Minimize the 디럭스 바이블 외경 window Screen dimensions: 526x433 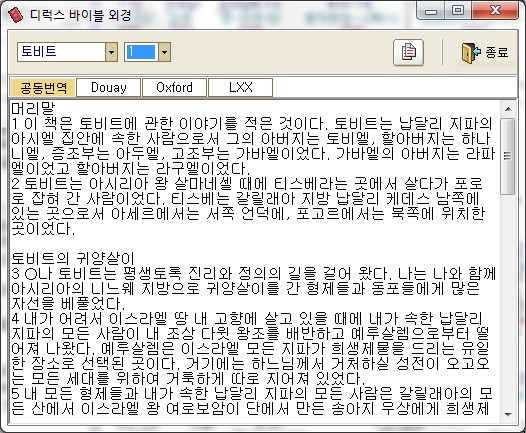coord(431,10)
